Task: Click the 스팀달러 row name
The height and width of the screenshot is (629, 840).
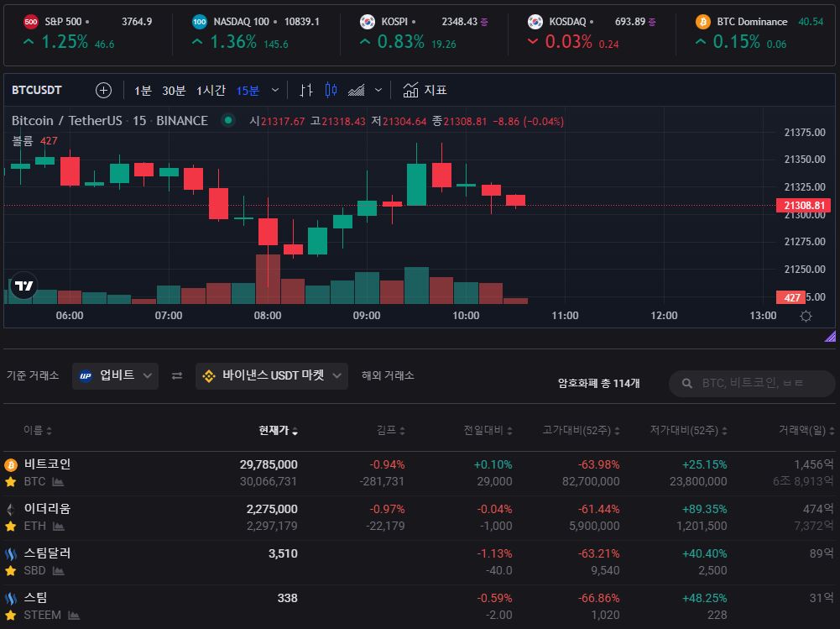Action: pos(47,553)
